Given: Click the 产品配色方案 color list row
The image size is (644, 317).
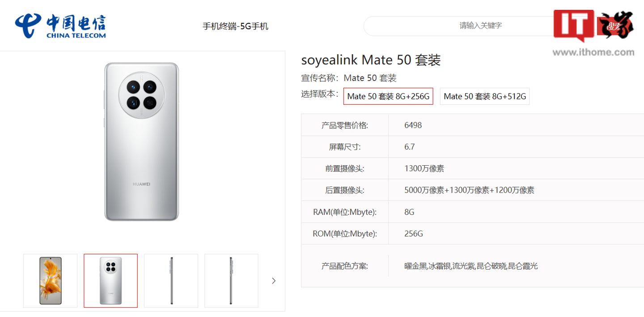Looking at the screenshot, I should [473, 266].
